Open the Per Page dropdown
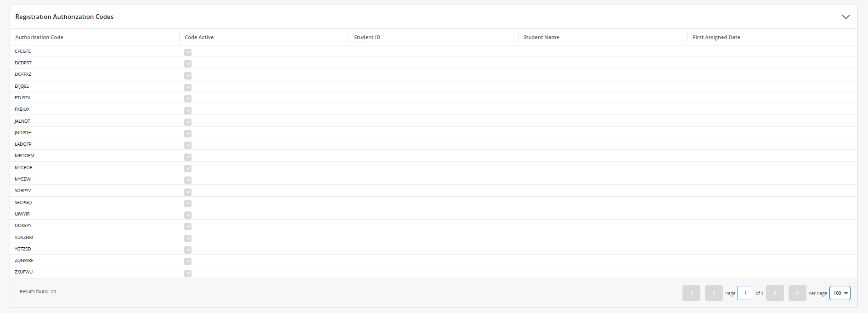The image size is (868, 313). pos(840,293)
